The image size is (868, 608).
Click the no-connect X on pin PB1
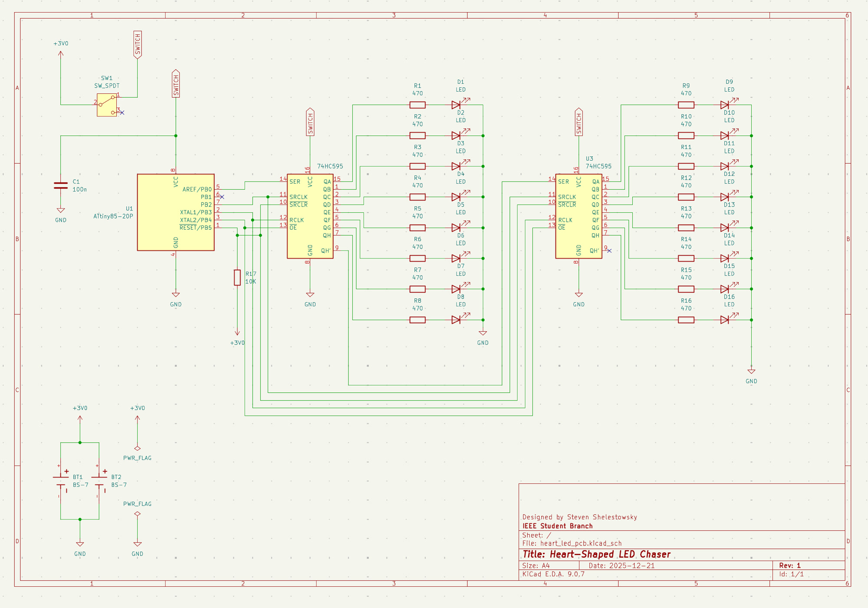point(222,197)
